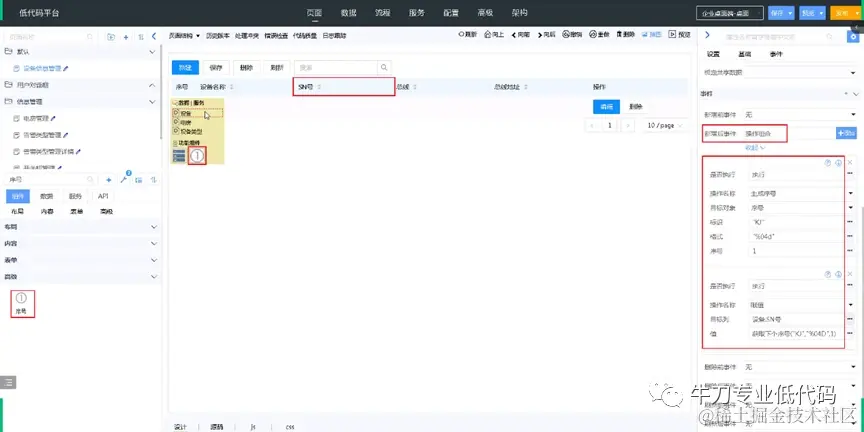Collapse the 默认 folder group

[x=153, y=52]
